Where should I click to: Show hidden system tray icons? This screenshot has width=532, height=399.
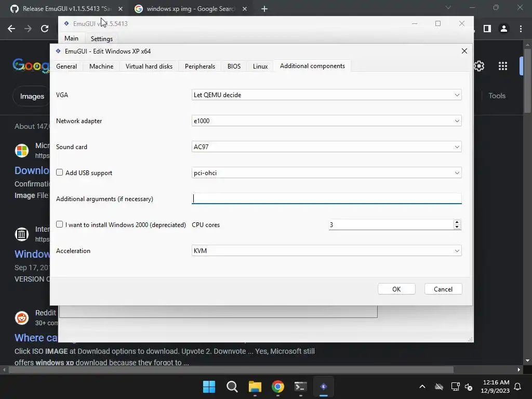pos(422,387)
